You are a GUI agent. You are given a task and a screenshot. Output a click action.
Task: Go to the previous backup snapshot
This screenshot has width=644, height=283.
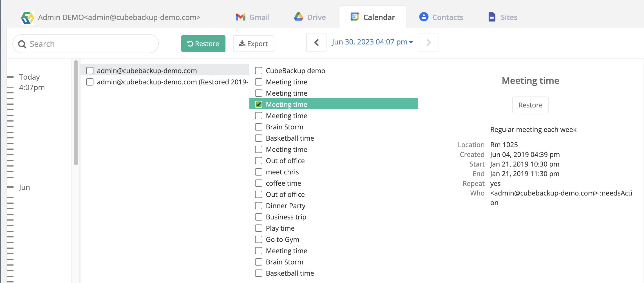tap(316, 42)
